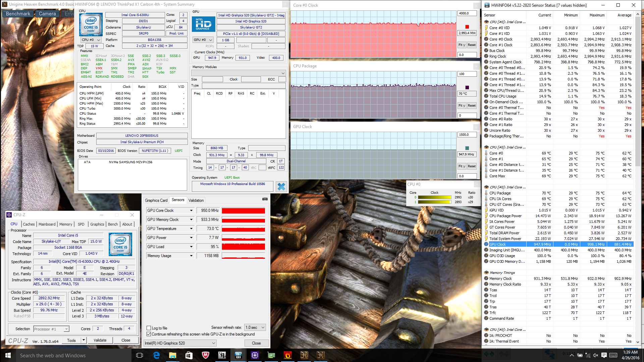Open the GPU Load sensor dropdown
Screen dimensions: 644x362
pos(192,247)
